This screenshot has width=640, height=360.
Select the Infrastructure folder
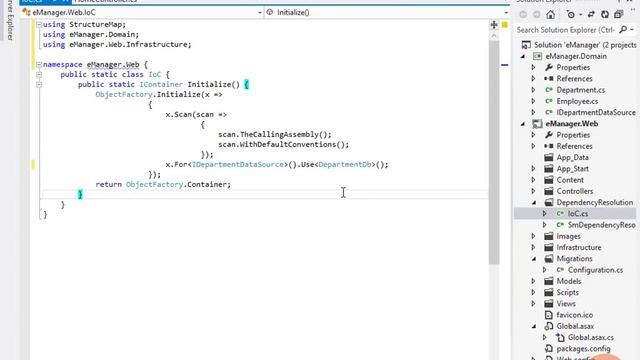tap(579, 247)
